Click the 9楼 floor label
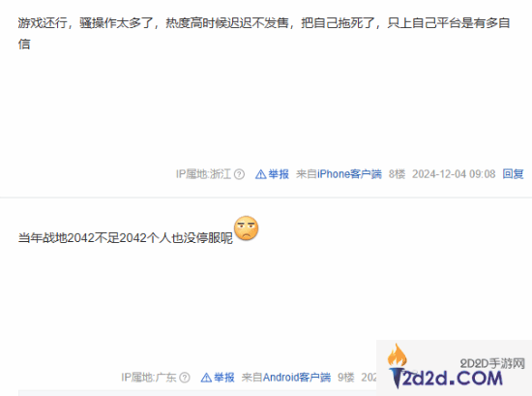 (x=346, y=378)
